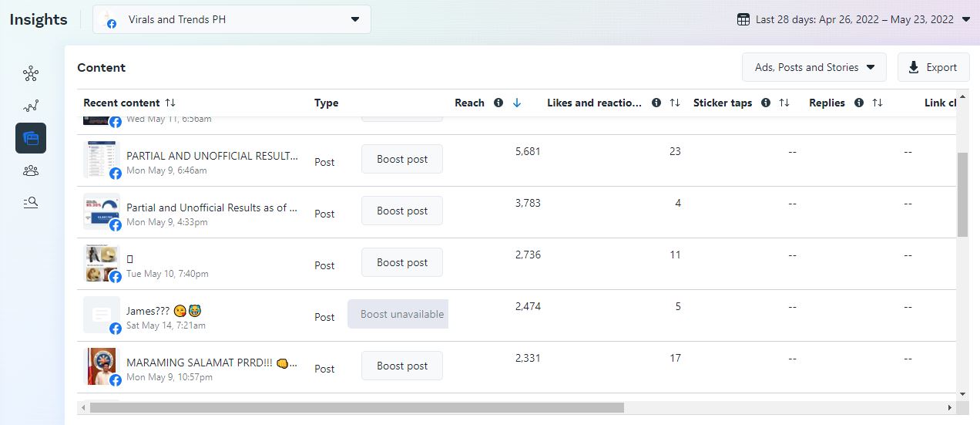Boost the MARAMING SALAMAT PRRD post

click(x=402, y=366)
